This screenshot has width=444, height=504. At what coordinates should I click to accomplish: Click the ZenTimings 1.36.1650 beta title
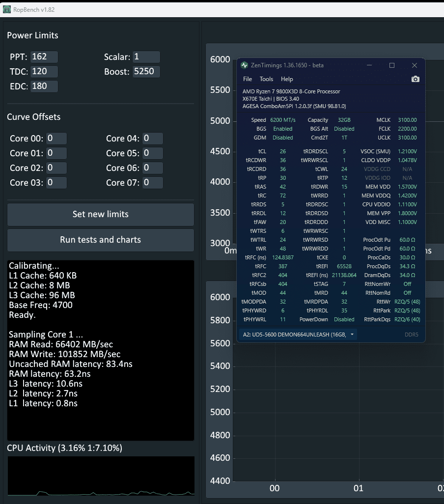(x=287, y=65)
